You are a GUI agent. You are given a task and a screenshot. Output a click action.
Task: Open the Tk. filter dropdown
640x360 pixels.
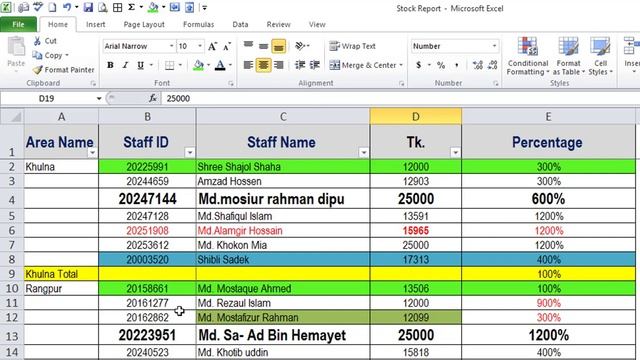point(456,153)
